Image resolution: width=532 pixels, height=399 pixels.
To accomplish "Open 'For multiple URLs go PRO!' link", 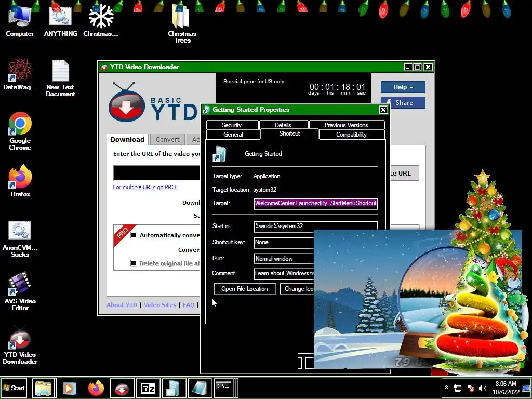I will click(x=145, y=187).
